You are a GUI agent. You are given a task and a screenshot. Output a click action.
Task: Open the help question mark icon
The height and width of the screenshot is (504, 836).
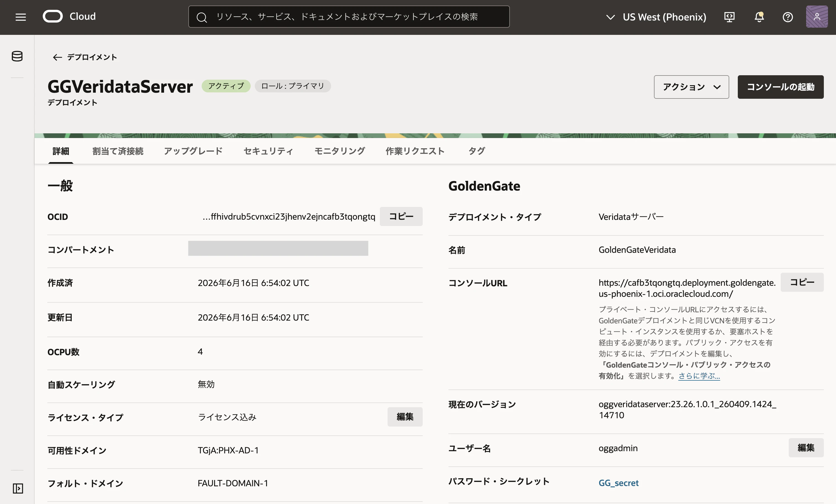tap(788, 17)
